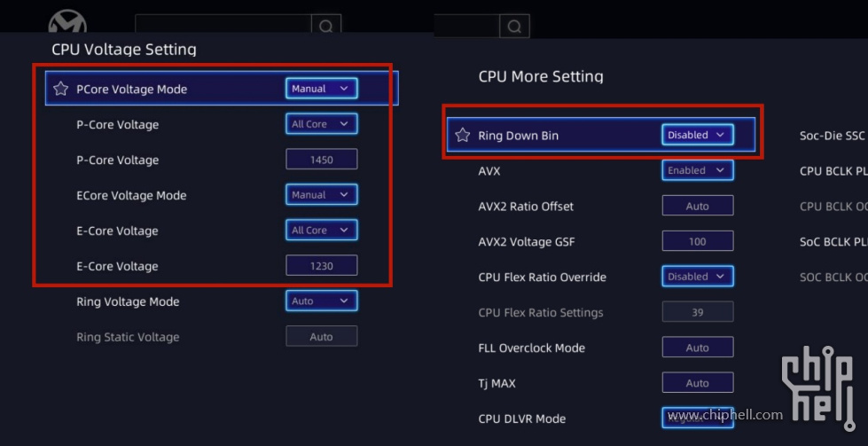The image size is (868, 446).
Task: Toggle the AVX Enabled setting
Action: click(698, 170)
